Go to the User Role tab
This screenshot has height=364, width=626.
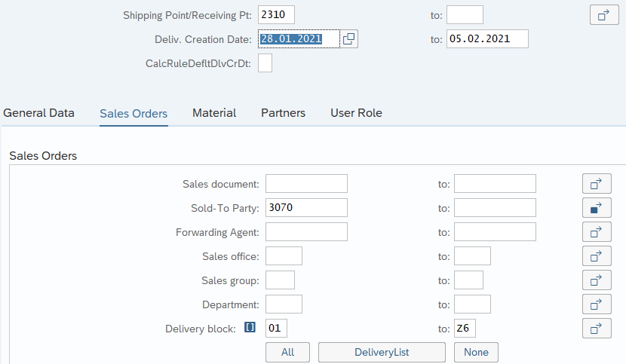tap(356, 113)
